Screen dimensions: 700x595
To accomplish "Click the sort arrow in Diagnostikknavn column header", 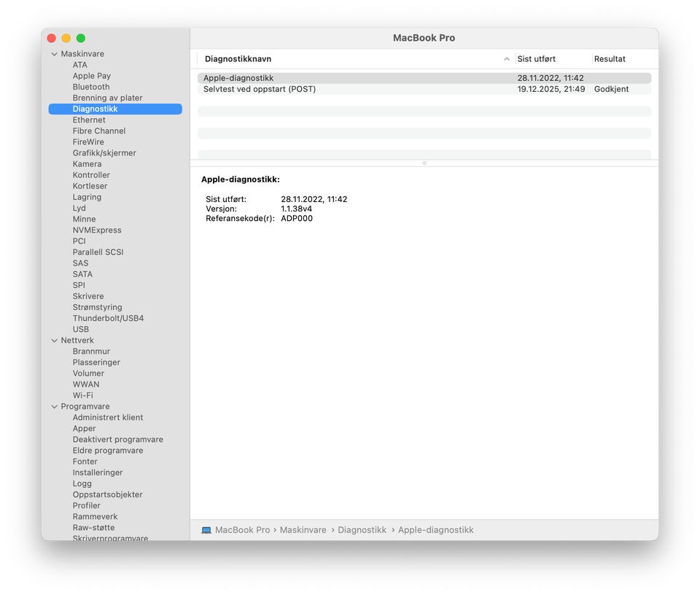I will (507, 59).
